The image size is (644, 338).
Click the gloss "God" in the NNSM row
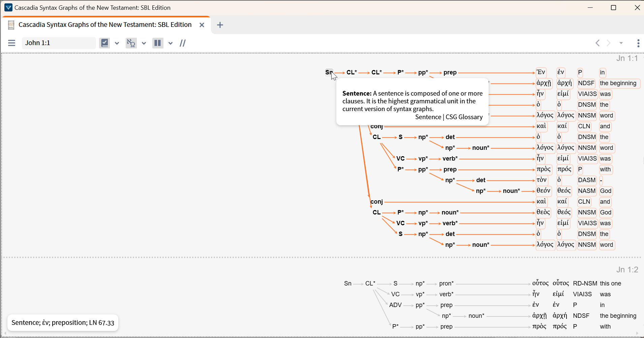tap(606, 212)
